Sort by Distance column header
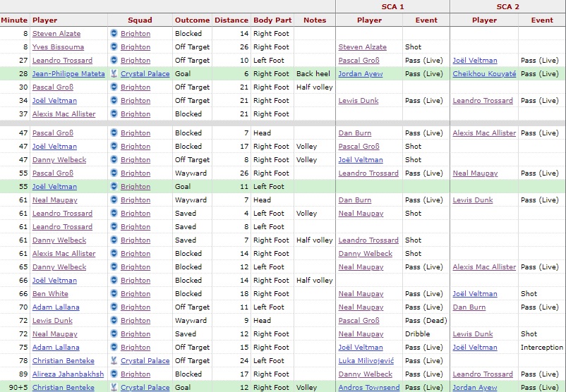566x392 pixels. pos(231,20)
